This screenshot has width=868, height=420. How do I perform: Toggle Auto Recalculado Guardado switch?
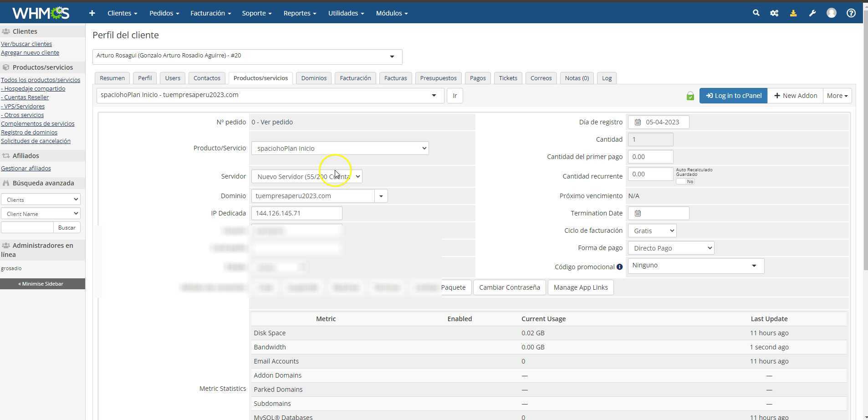(x=685, y=181)
